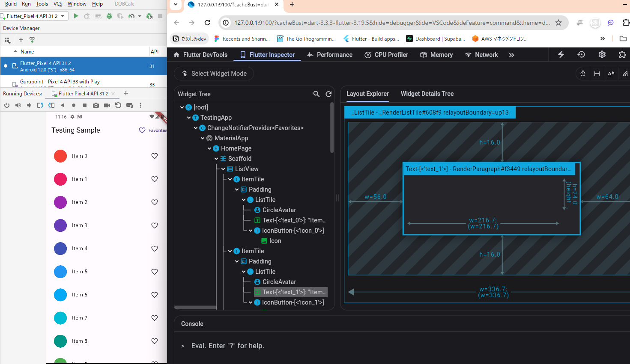
Task: Take emulator screenshot with camera icon
Action: [96, 105]
